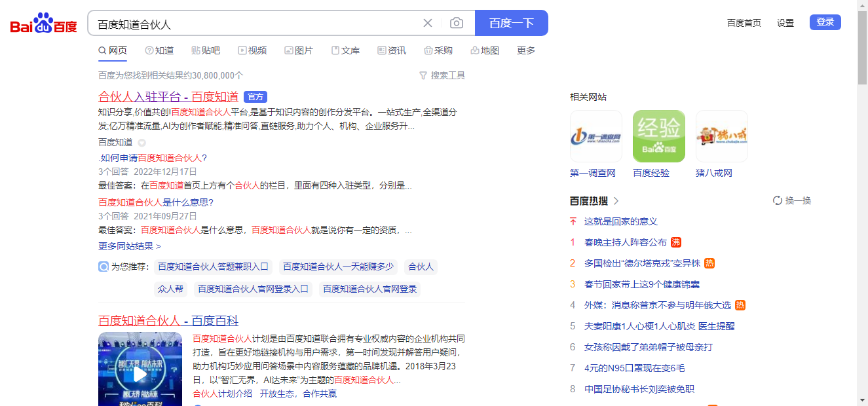This screenshot has height=406, width=868.
Task: Go to 百度首页 link
Action: [744, 22]
